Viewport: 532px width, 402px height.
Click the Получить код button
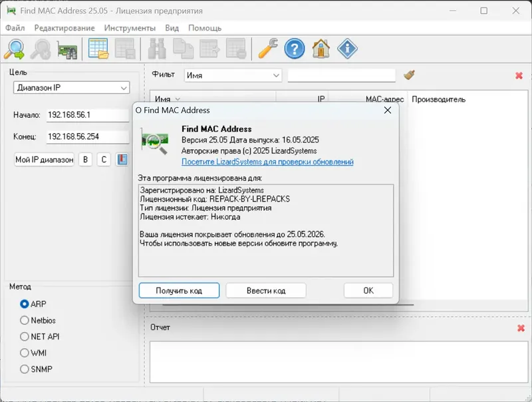(178, 290)
